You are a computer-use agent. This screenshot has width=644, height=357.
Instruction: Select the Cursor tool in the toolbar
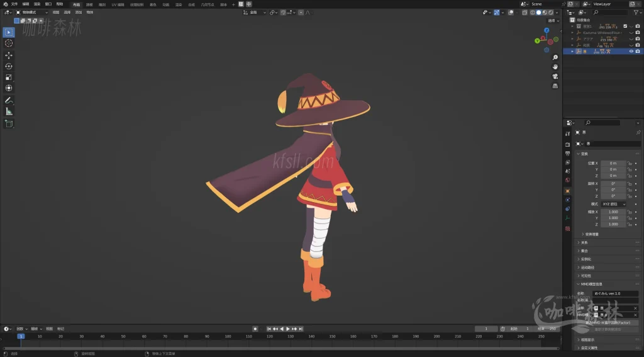pyautogui.click(x=9, y=43)
